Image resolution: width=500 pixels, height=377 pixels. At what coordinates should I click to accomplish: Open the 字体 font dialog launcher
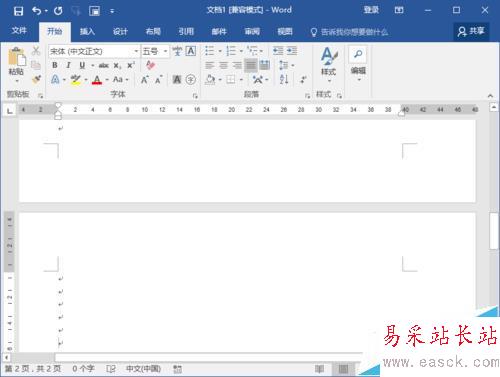(195, 96)
